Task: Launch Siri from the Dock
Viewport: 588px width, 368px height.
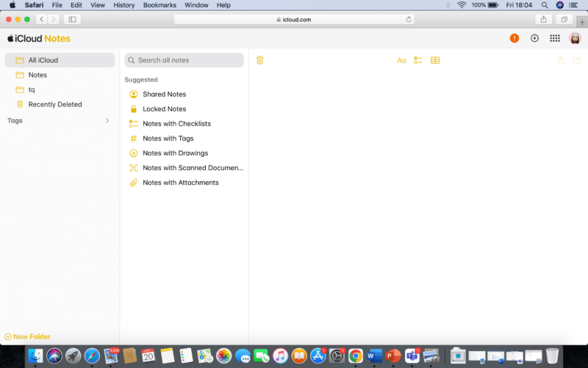Action: (x=54, y=355)
